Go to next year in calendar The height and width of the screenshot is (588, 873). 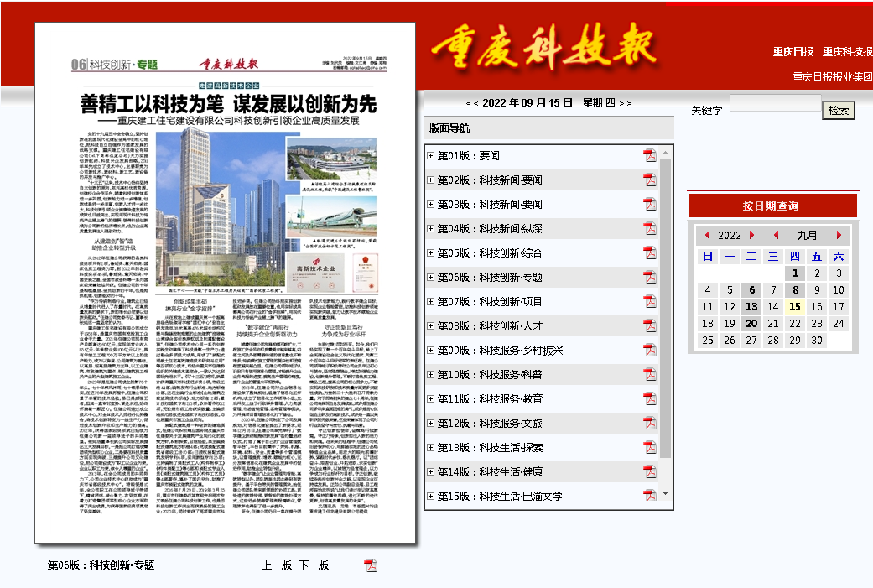coord(751,235)
